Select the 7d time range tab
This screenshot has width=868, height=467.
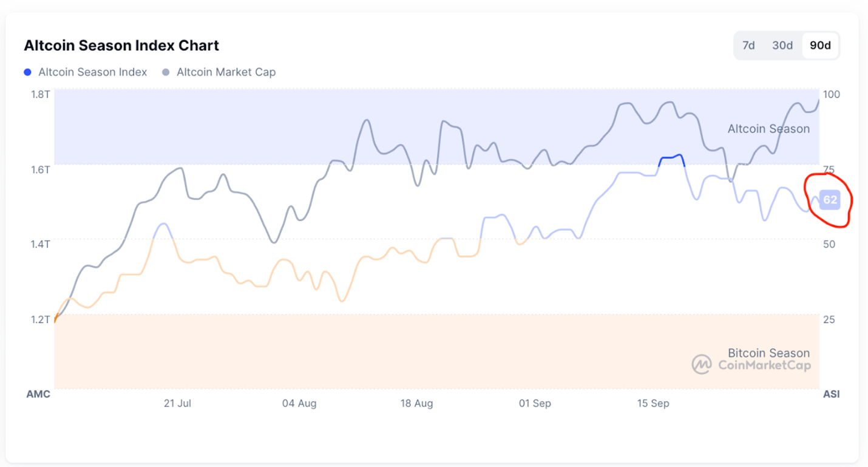(748, 46)
